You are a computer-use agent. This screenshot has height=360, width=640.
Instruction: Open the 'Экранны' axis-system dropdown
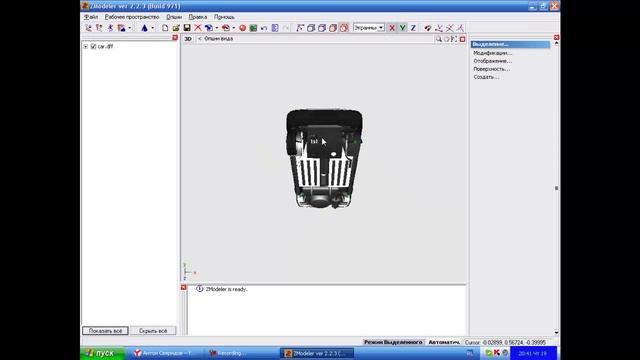[x=369, y=28]
